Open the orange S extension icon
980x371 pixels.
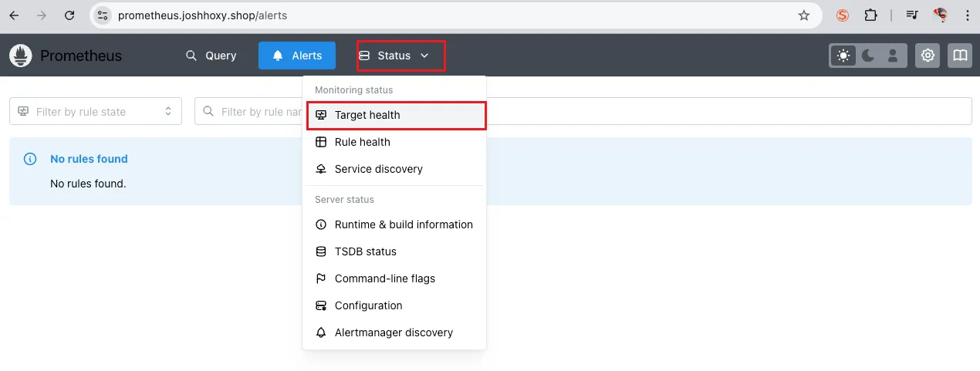pos(843,15)
